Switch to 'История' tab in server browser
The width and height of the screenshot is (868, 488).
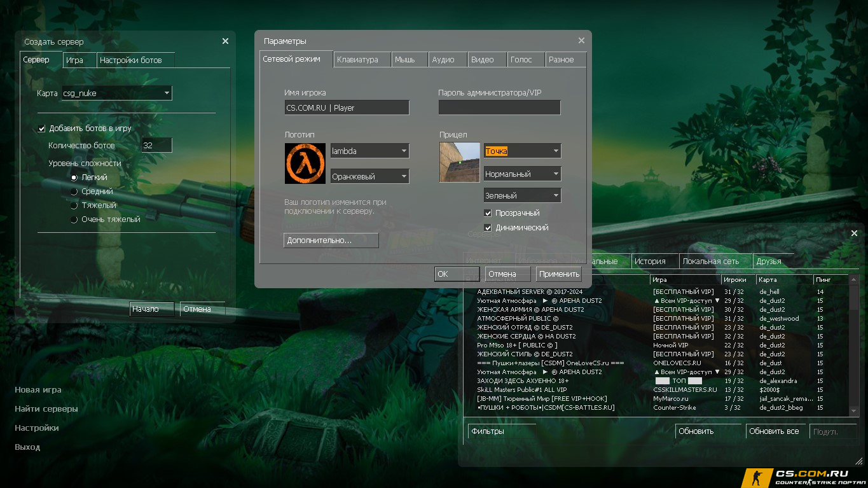pyautogui.click(x=654, y=261)
